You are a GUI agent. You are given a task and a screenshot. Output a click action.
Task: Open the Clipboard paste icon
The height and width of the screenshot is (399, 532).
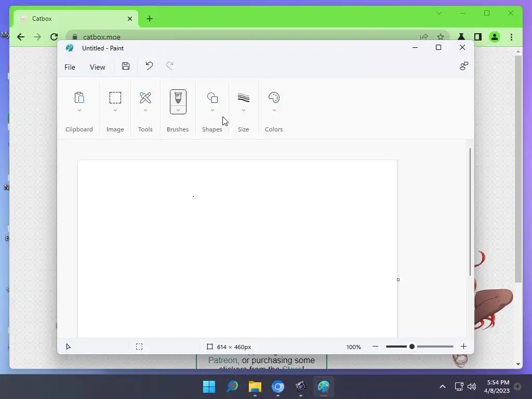click(x=79, y=98)
